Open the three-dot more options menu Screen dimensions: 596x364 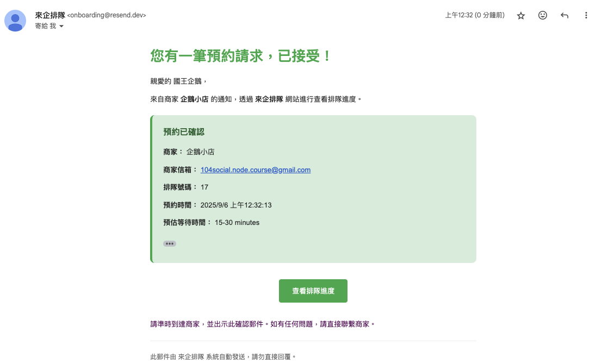click(586, 16)
